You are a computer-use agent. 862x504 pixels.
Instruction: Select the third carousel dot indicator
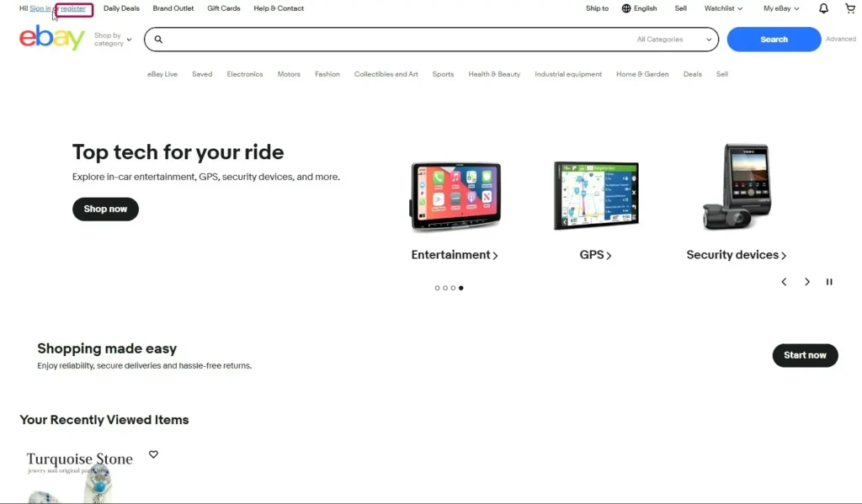[453, 288]
